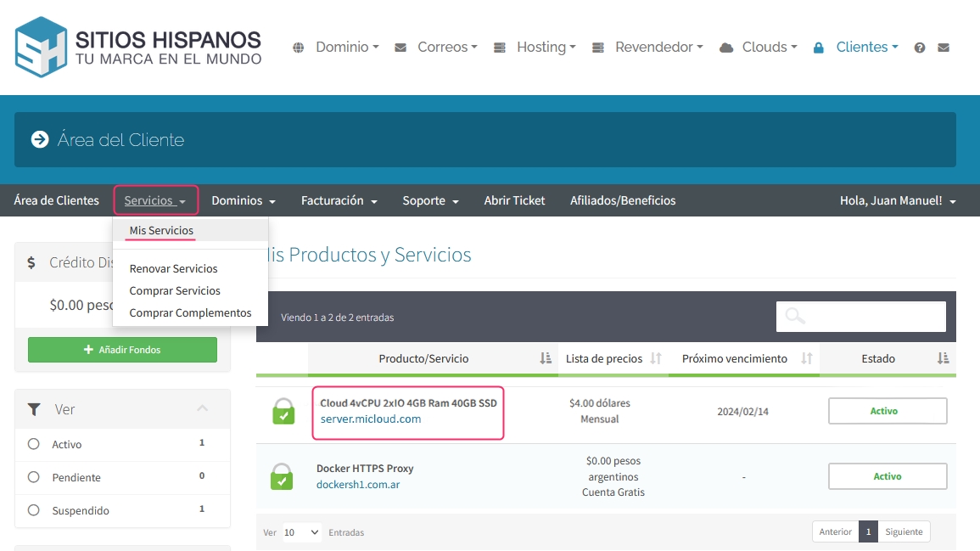Viewport: 980px width, 551px height.
Task: Open the server.micloud.com link
Action: [370, 419]
